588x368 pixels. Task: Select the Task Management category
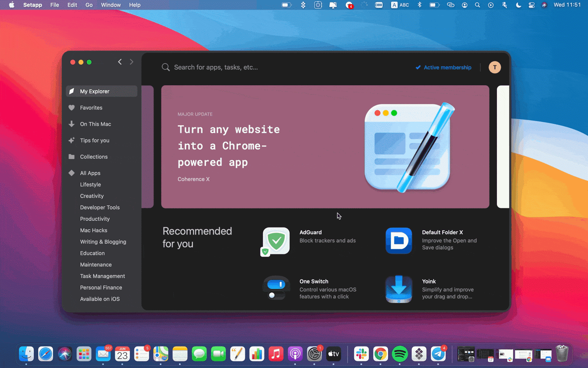point(103,276)
